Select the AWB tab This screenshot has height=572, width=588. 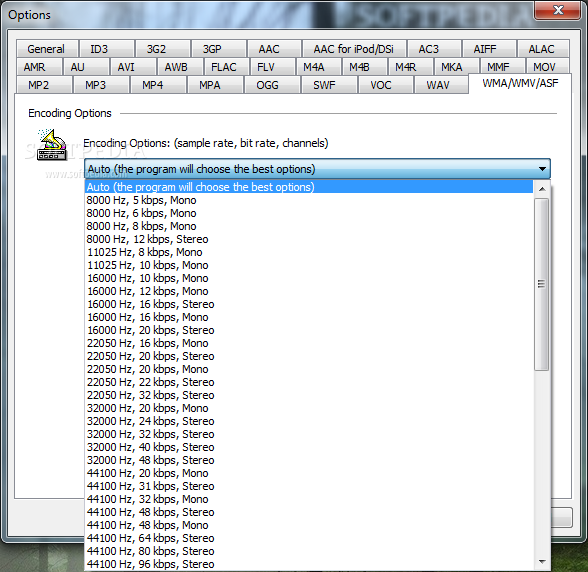(180, 67)
